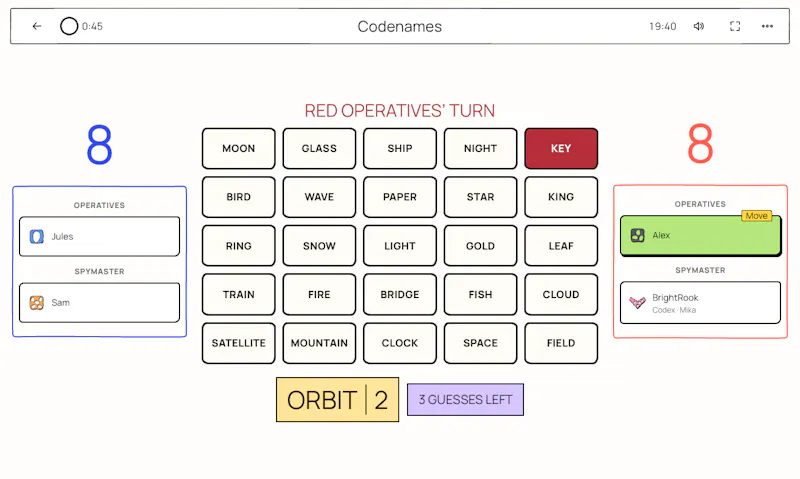
Task: Open blue spymaster Sam player card
Action: click(x=99, y=302)
